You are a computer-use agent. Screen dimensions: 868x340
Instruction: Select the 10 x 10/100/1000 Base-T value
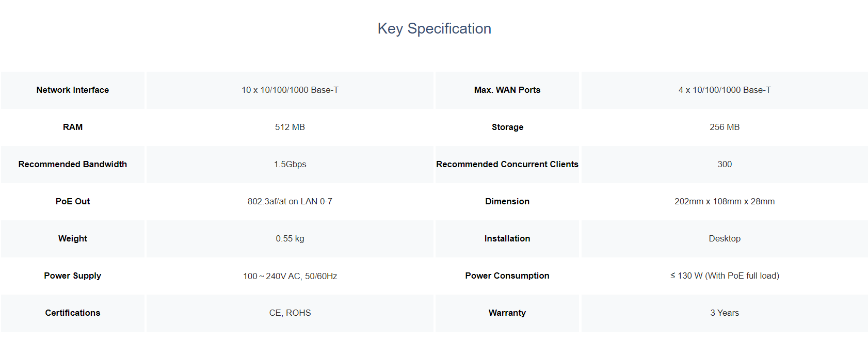pos(290,90)
